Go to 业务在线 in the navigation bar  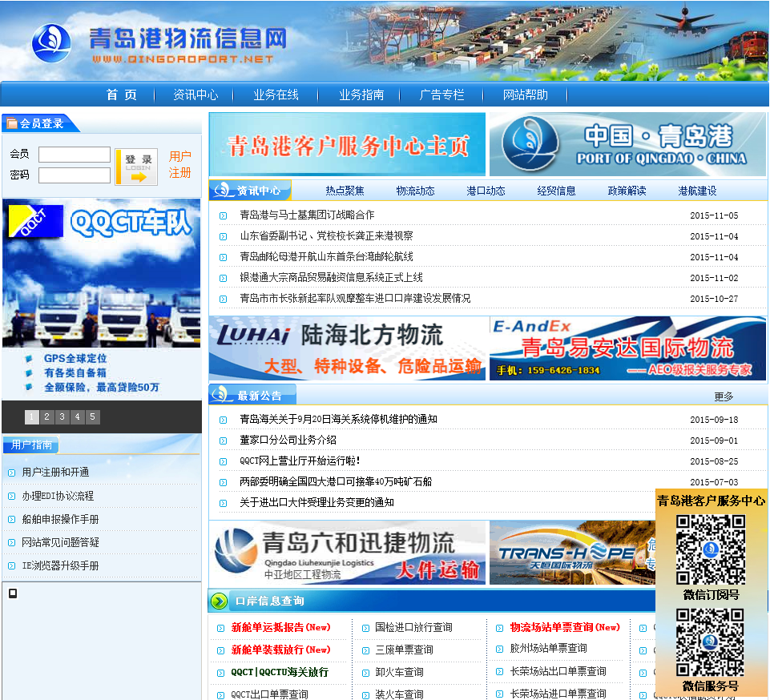click(276, 95)
